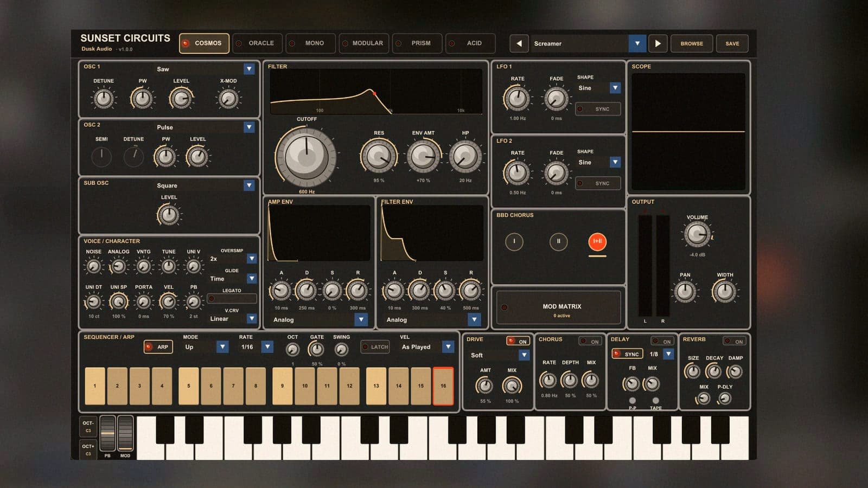The height and width of the screenshot is (488, 868).
Task: Load the previous preset with left arrow
Action: point(519,43)
